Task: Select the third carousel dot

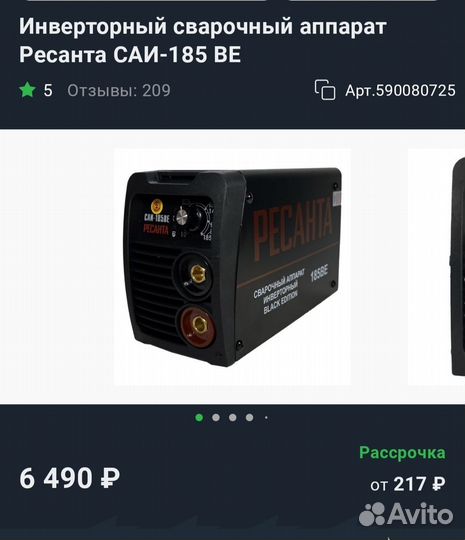Action: [x=233, y=418]
